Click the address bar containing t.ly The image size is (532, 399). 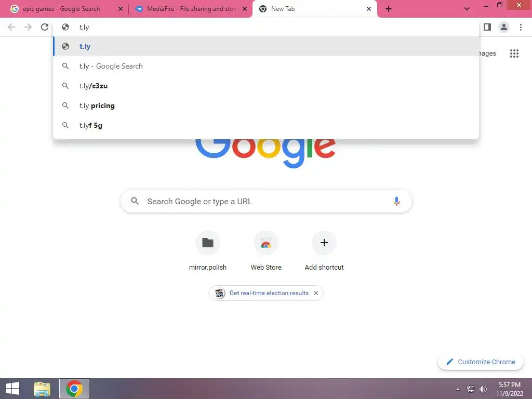pos(266,27)
